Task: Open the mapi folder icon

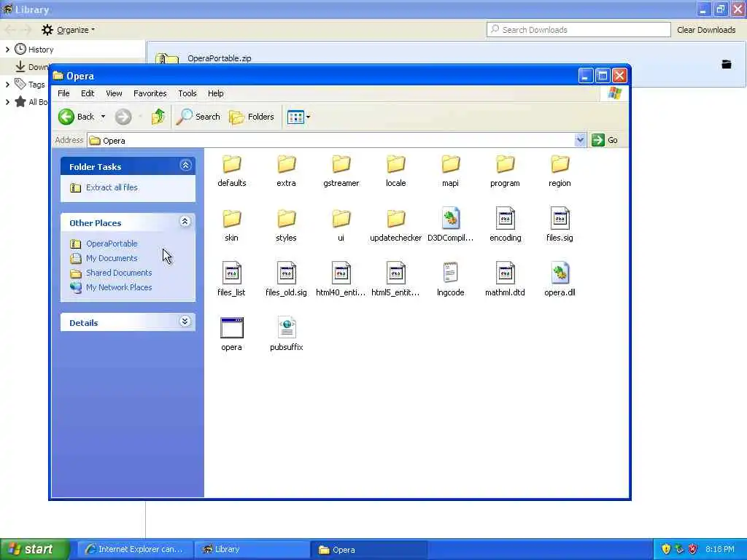Action: [450, 165]
